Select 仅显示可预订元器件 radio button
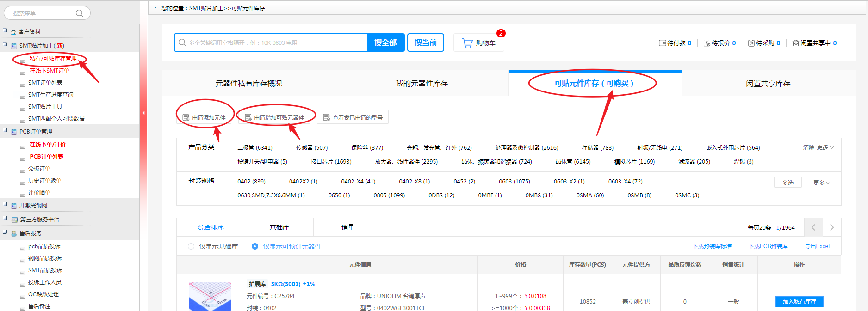Image resolution: width=868 pixels, height=311 pixels. [x=255, y=246]
